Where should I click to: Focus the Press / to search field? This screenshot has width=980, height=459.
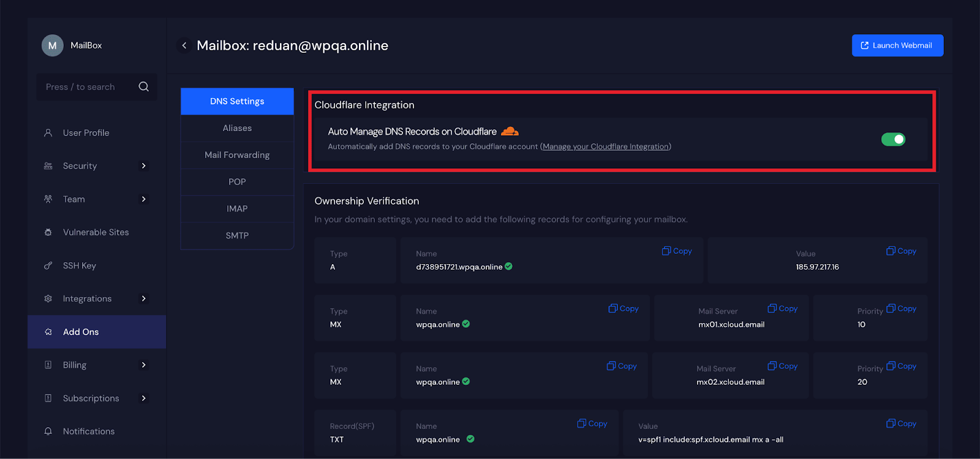tap(86, 87)
